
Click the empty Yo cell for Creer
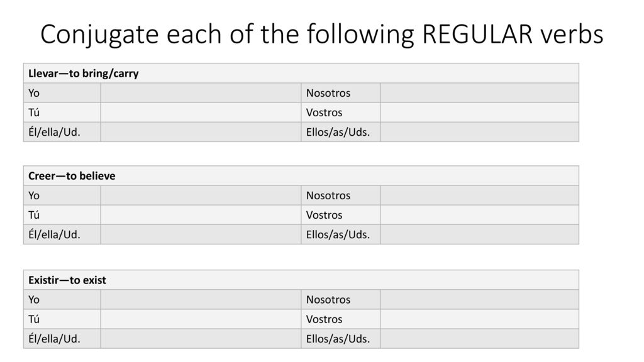(x=201, y=195)
